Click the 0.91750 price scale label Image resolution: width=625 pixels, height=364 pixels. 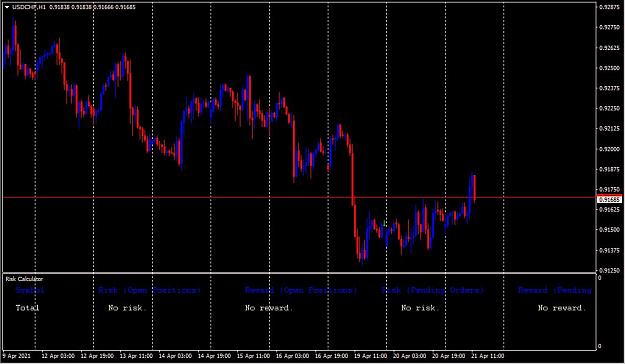[610, 189]
